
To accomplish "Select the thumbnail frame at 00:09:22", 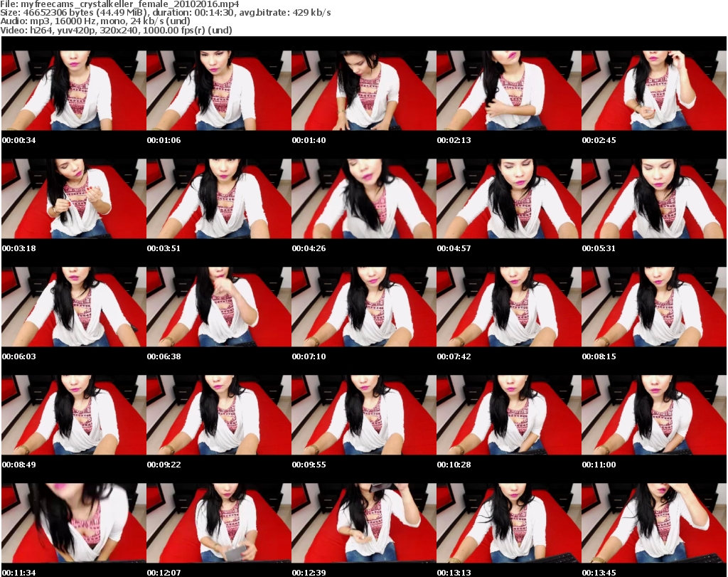I will click(x=219, y=415).
